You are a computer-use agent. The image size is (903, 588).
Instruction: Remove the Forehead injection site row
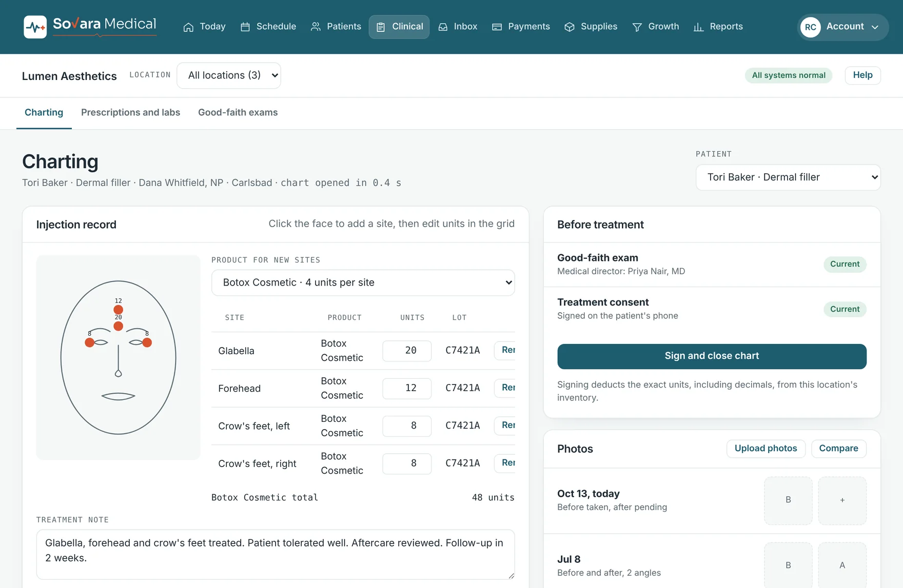click(x=505, y=388)
